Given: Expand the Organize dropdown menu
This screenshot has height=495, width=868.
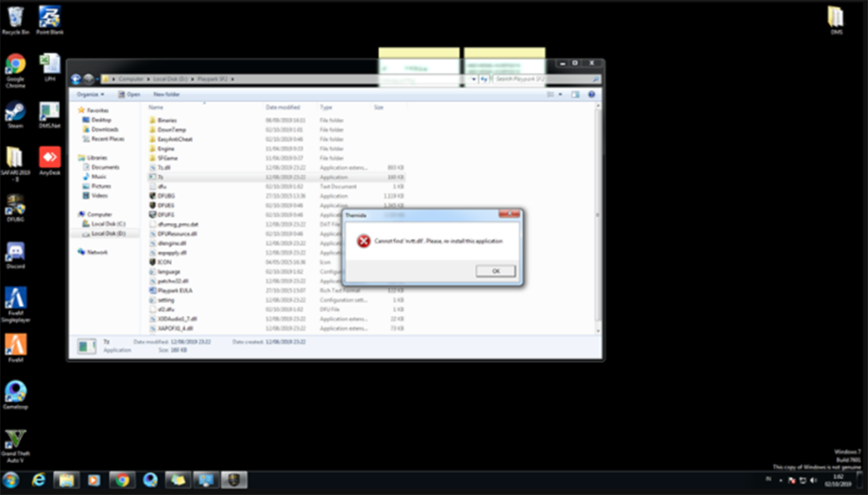Looking at the screenshot, I should point(91,94).
